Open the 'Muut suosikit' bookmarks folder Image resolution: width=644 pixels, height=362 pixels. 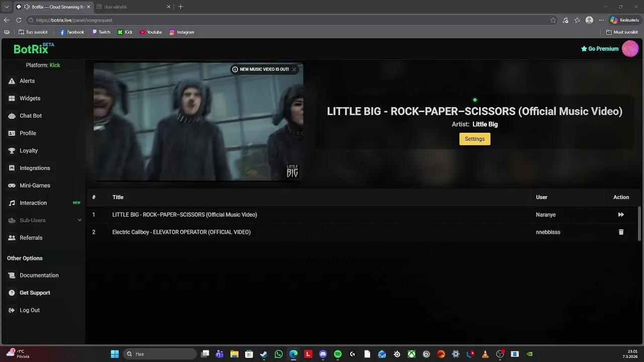pyautogui.click(x=622, y=32)
